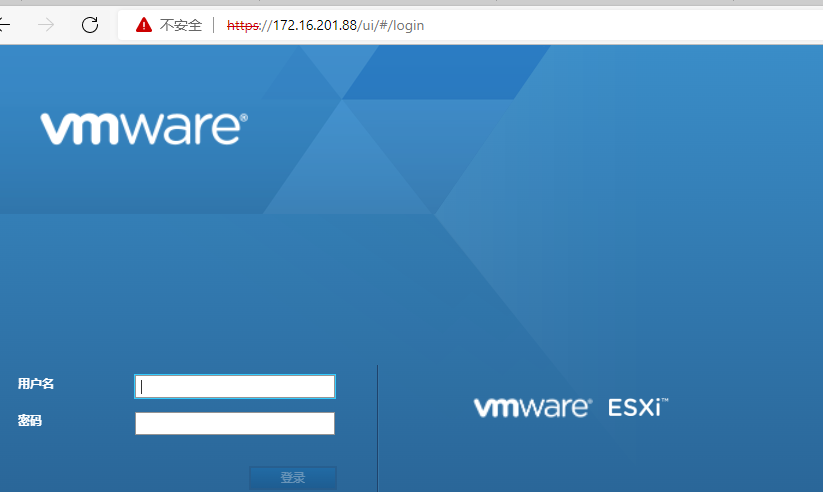Image resolution: width=823 pixels, height=492 pixels.
Task: Click the red not-secure warning triangle
Action: pyautogui.click(x=144, y=25)
